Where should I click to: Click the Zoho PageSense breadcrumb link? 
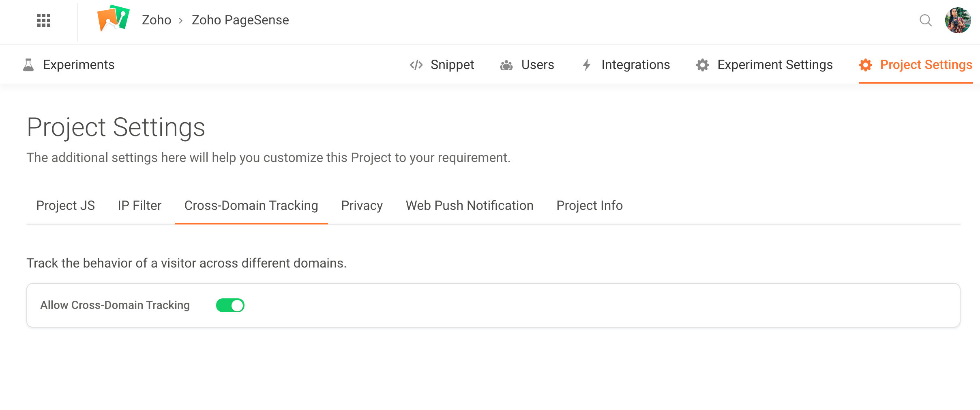tap(240, 20)
